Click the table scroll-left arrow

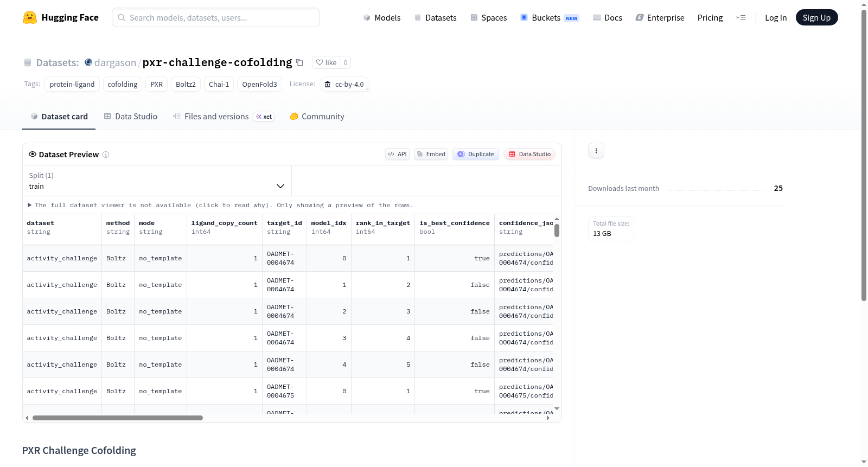(27, 418)
